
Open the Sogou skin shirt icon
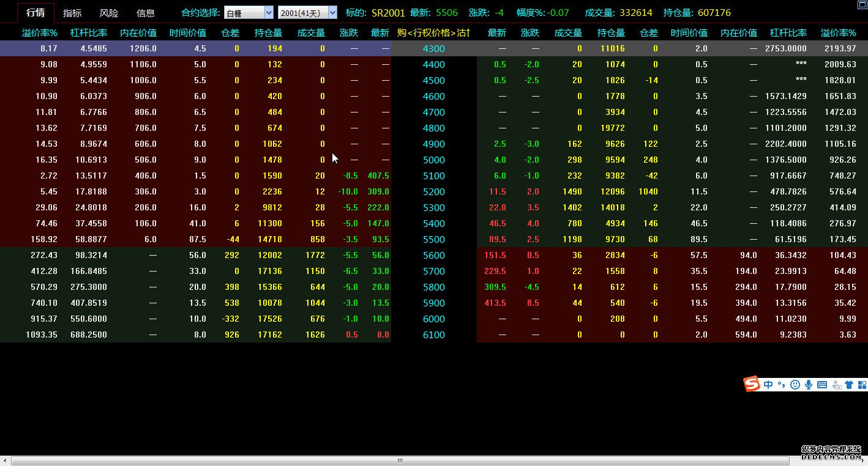coord(849,385)
